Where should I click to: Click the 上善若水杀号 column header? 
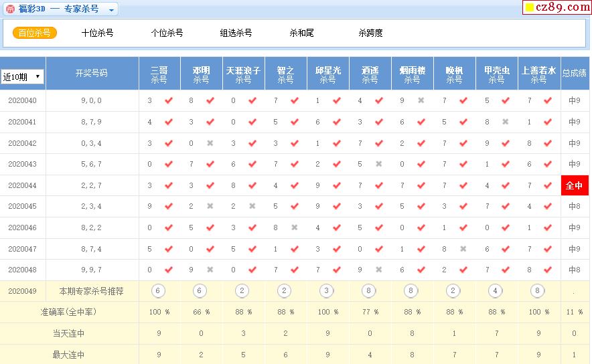[x=539, y=74]
